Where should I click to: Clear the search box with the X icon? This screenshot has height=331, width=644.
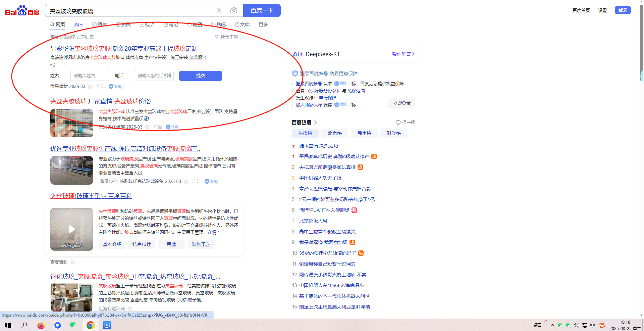pyautogui.click(x=219, y=10)
